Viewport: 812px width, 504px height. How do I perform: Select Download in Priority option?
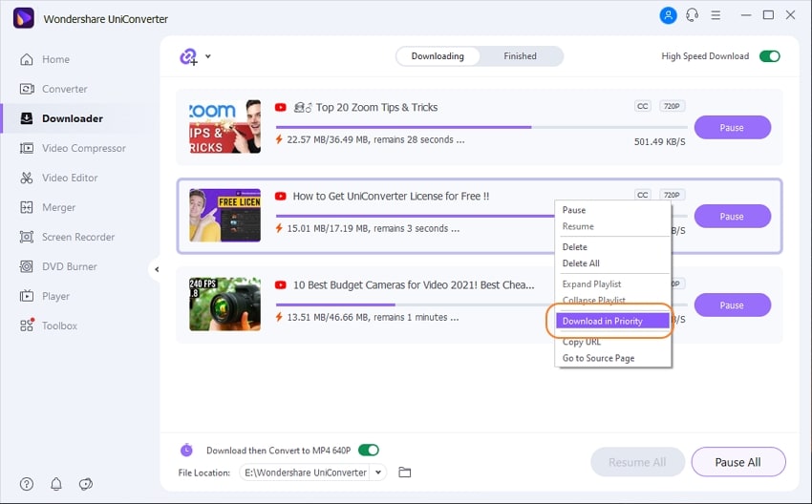(612, 321)
